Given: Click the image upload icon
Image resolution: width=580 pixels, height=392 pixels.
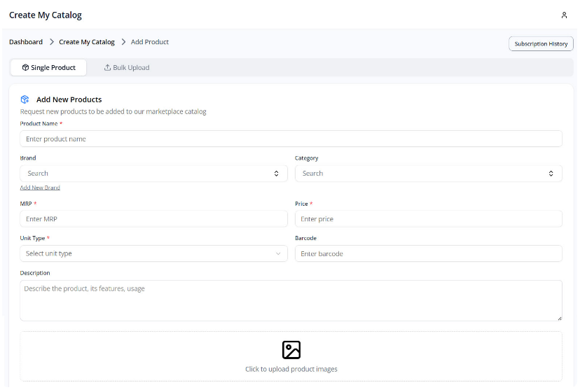Looking at the screenshot, I should (291, 350).
